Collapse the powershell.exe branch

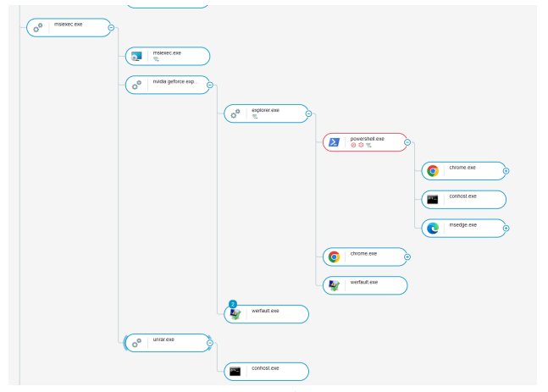(407, 142)
